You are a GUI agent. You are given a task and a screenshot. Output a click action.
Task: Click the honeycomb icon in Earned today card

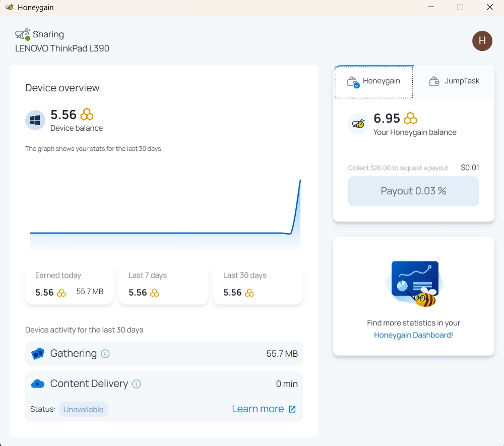[x=61, y=293]
